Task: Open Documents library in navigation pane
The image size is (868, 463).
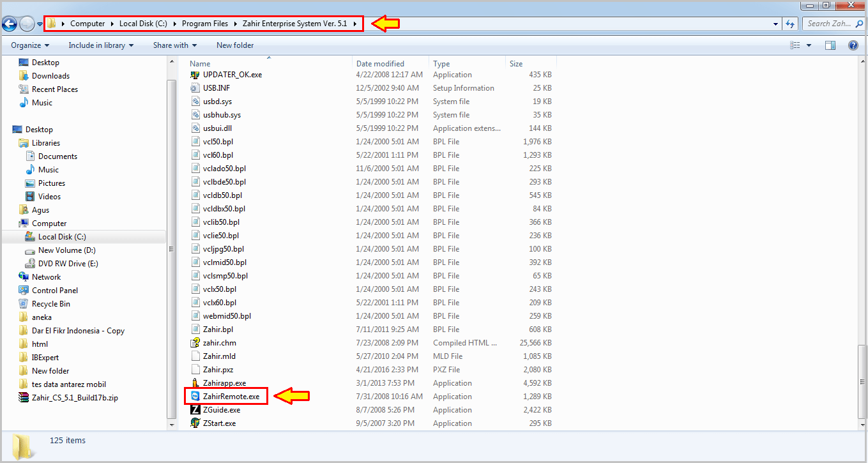Action: coord(57,156)
